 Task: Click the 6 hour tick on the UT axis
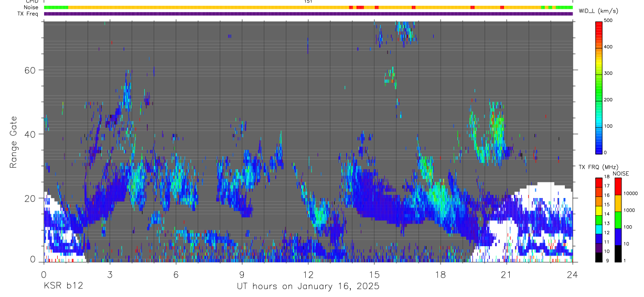point(176,274)
